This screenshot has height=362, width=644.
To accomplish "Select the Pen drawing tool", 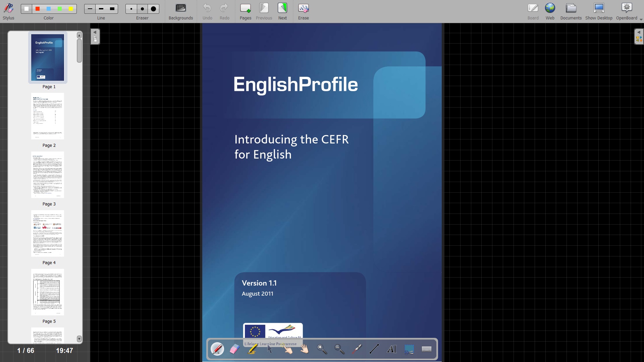I will 217,349.
